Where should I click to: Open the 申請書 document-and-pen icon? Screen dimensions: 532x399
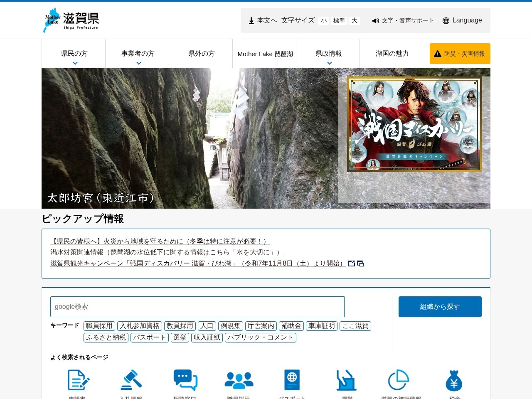(78, 380)
